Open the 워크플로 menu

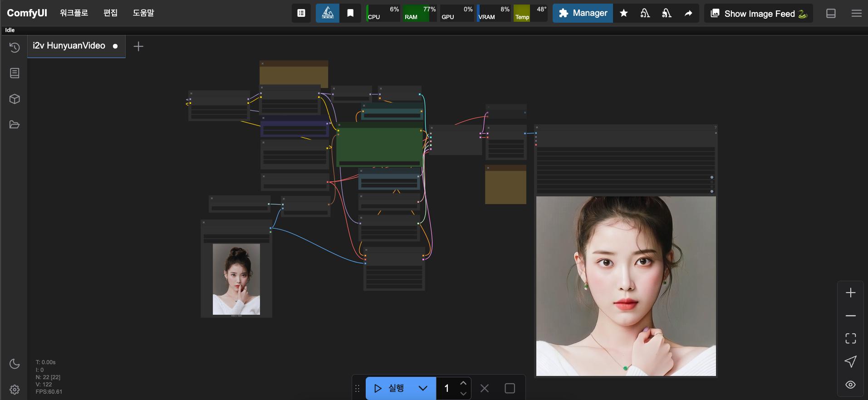coord(74,13)
